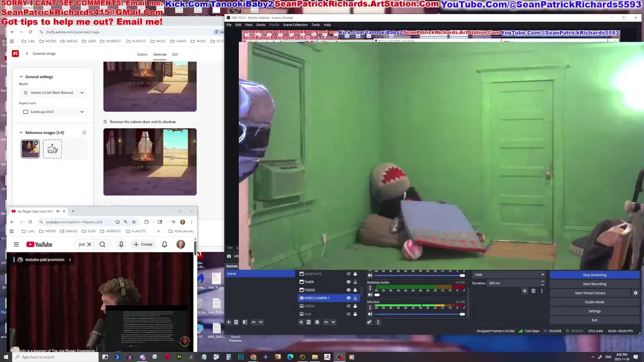Open the Aspect ratio Landscape dropdown
This screenshot has width=644, height=362.
click(53, 112)
